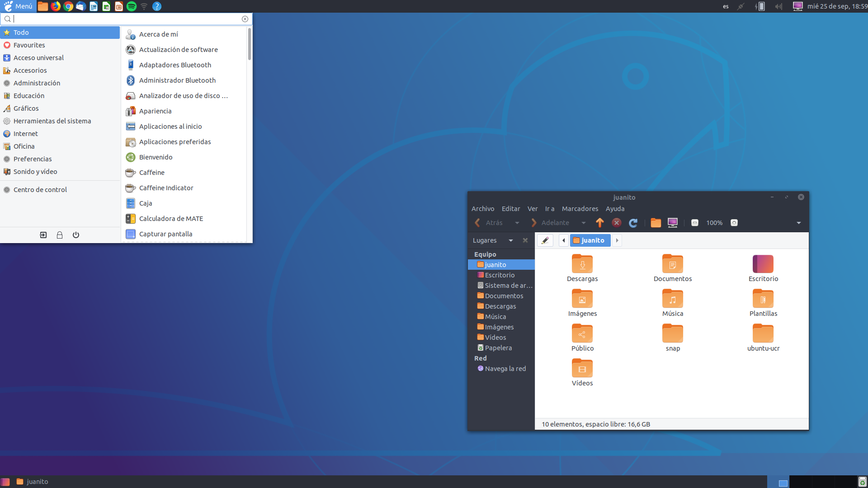The width and height of the screenshot is (868, 488).
Task: Click the computer icon in Caja toolbar
Action: click(673, 223)
